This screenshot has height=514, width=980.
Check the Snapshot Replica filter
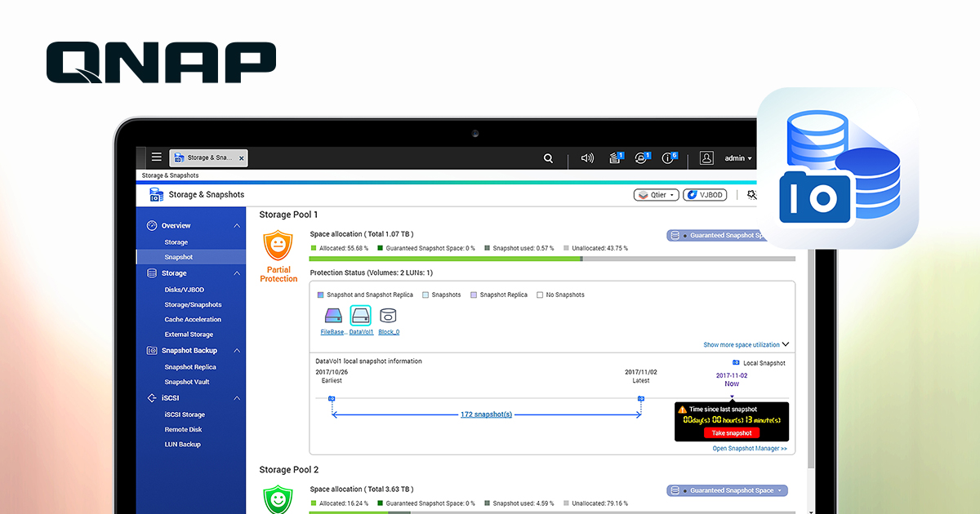tap(475, 295)
